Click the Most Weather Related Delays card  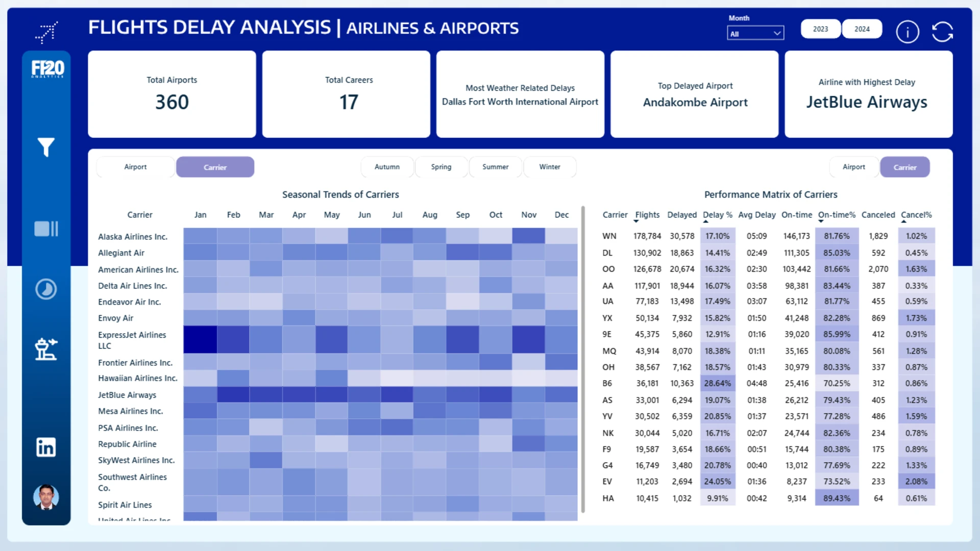(x=520, y=94)
